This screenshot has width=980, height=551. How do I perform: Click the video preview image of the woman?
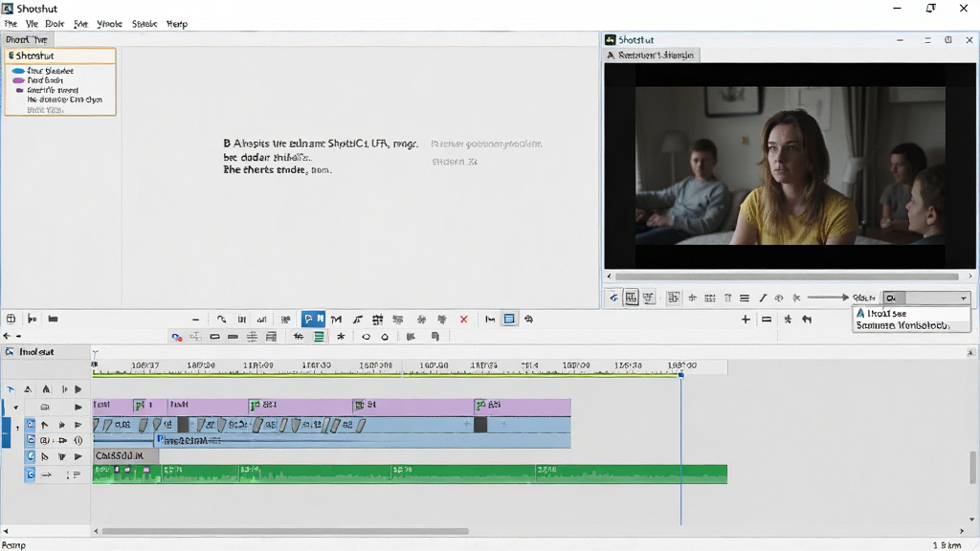click(x=790, y=165)
